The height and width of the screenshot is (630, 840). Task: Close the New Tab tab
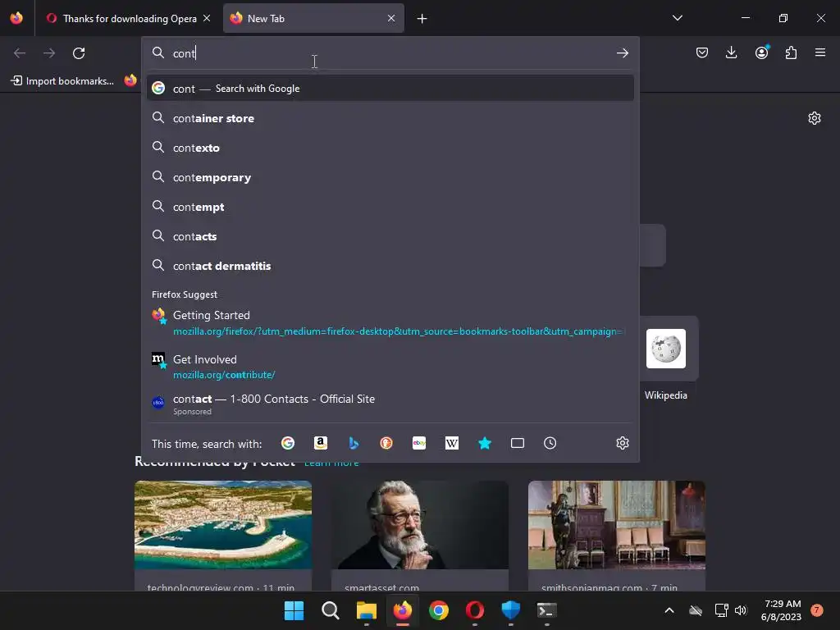391,18
